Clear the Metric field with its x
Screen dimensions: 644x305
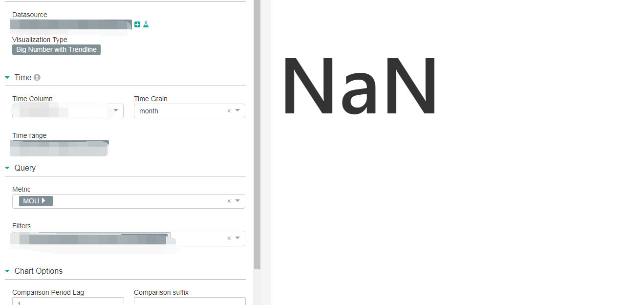[x=229, y=201]
